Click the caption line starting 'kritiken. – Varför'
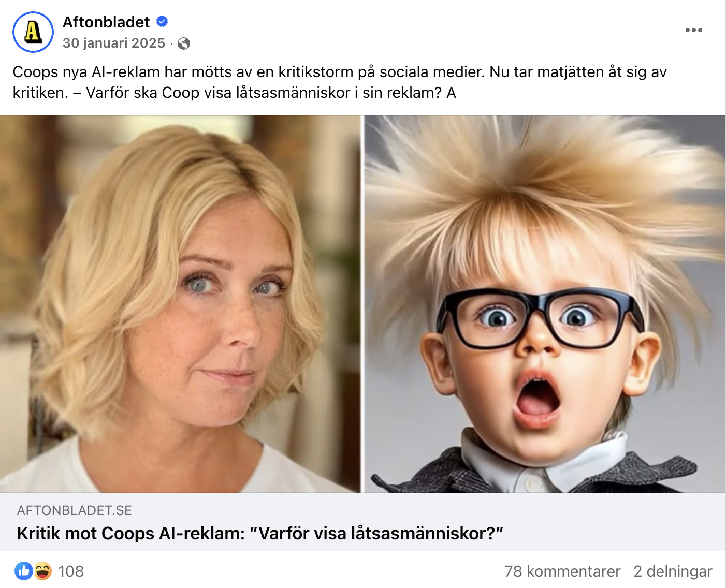Viewport: 726px width, 588px height. (x=234, y=93)
